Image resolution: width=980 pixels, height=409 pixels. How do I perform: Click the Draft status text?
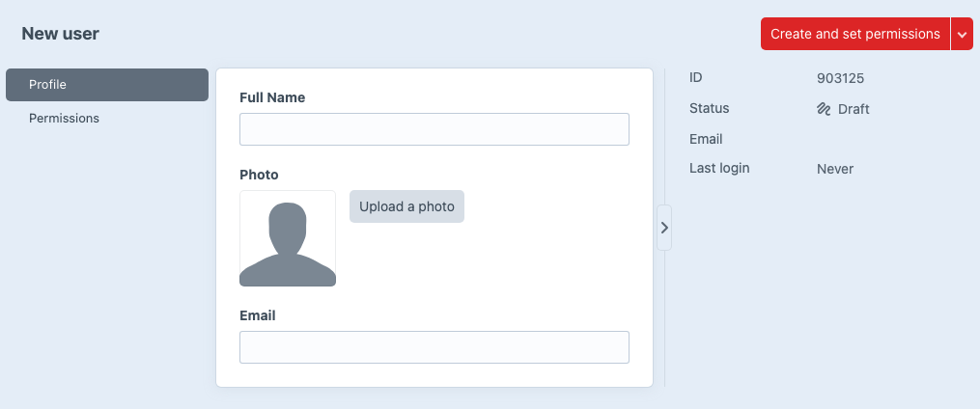click(x=854, y=109)
